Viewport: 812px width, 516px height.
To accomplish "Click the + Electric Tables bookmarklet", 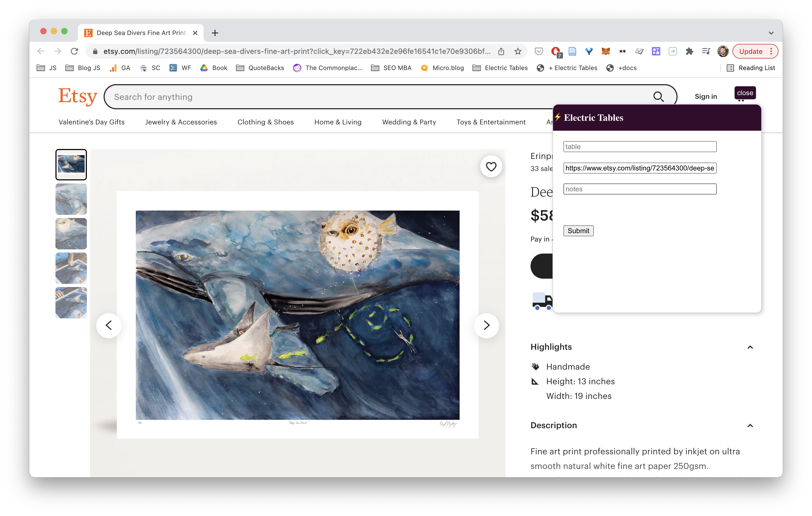I will point(567,68).
